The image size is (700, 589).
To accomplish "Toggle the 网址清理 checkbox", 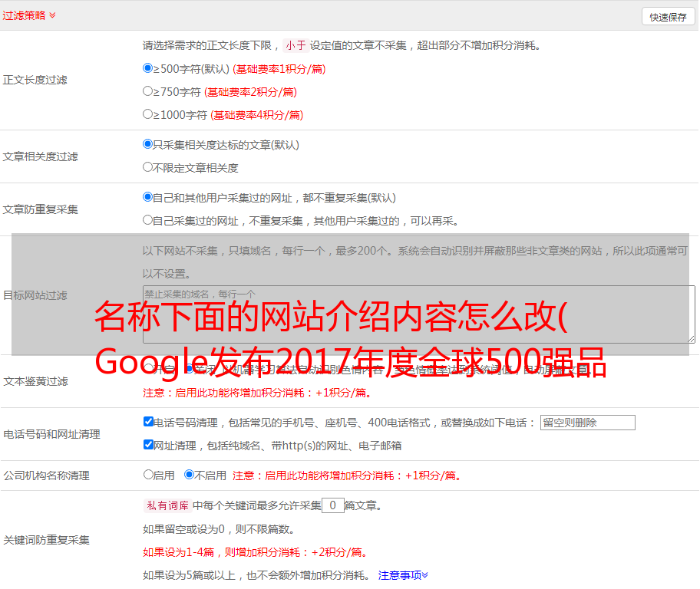I will [x=149, y=444].
